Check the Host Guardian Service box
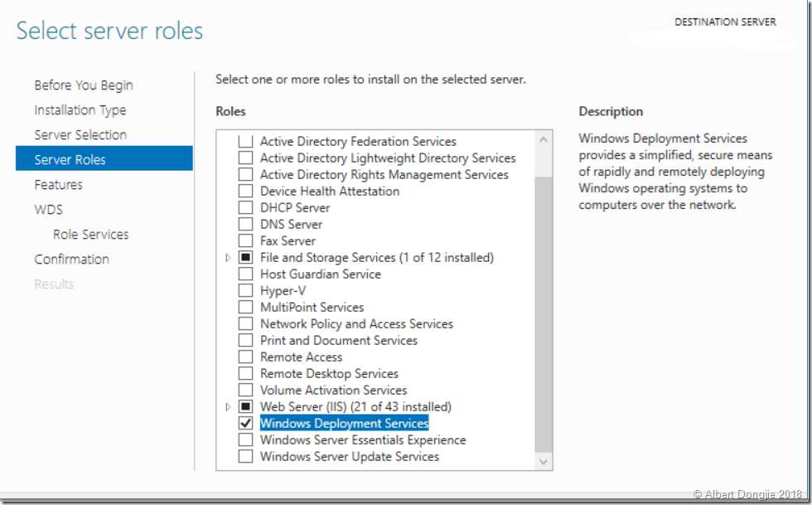 click(x=245, y=274)
